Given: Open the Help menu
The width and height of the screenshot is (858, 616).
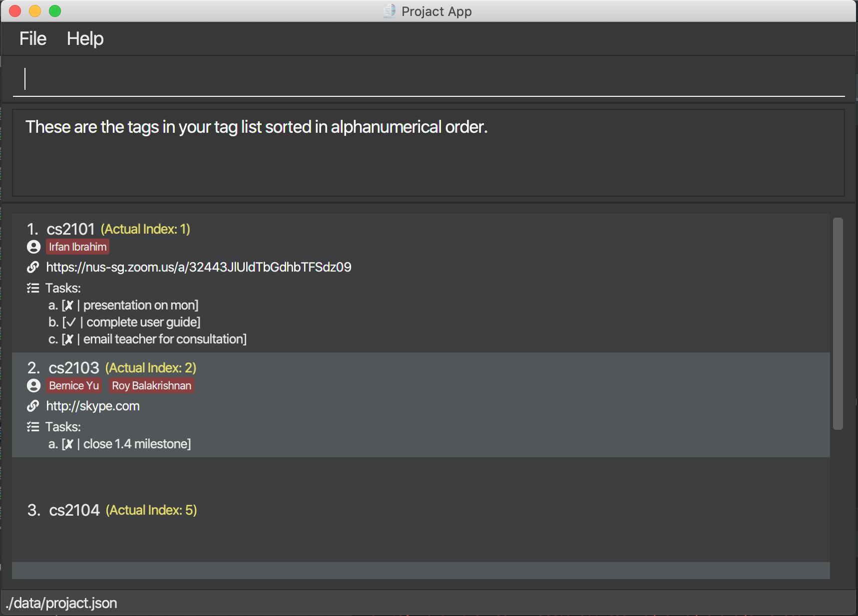Looking at the screenshot, I should click(x=85, y=38).
